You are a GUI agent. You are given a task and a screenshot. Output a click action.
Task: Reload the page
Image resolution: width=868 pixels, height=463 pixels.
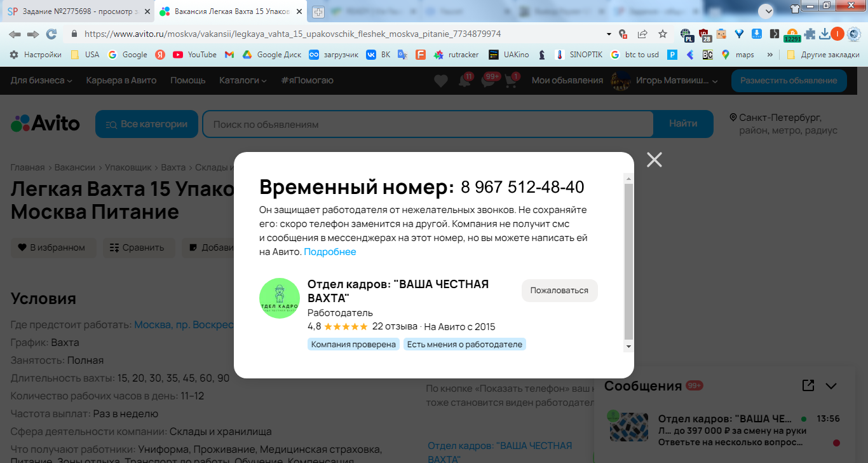[51, 34]
